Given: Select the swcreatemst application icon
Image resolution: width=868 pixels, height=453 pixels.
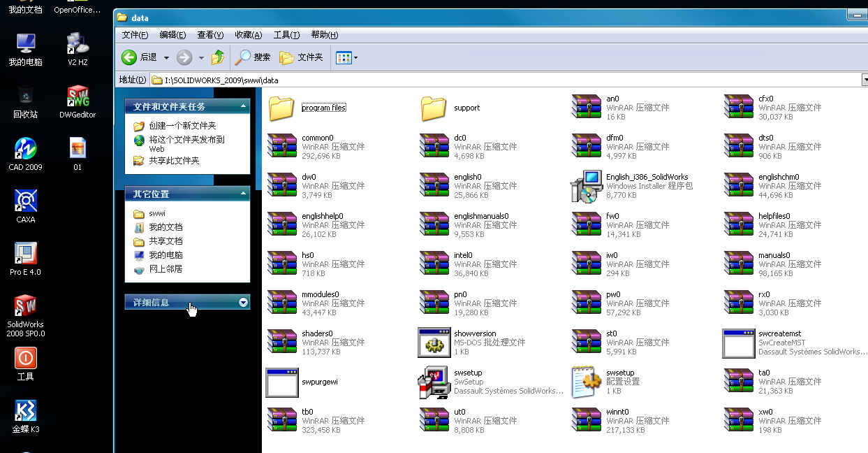Looking at the screenshot, I should pos(739,343).
